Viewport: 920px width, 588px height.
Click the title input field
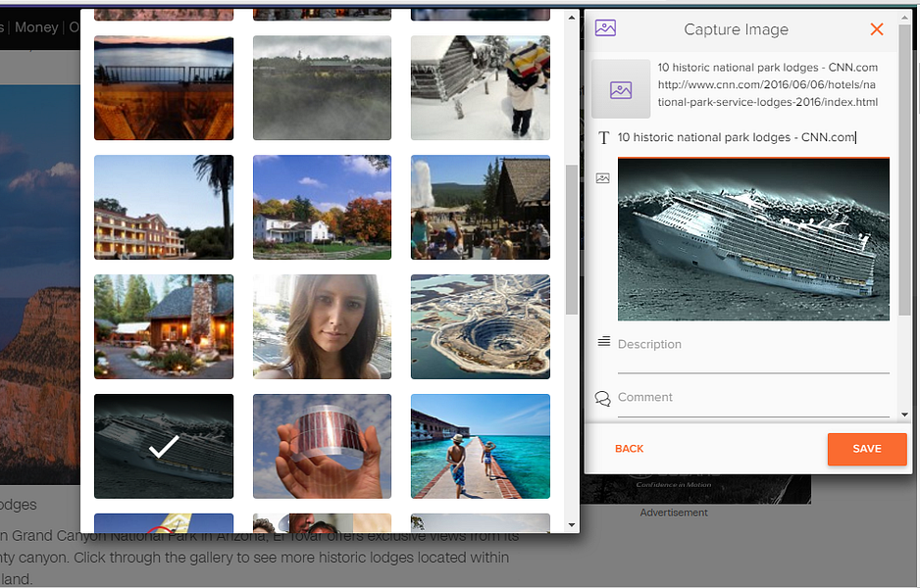753,138
